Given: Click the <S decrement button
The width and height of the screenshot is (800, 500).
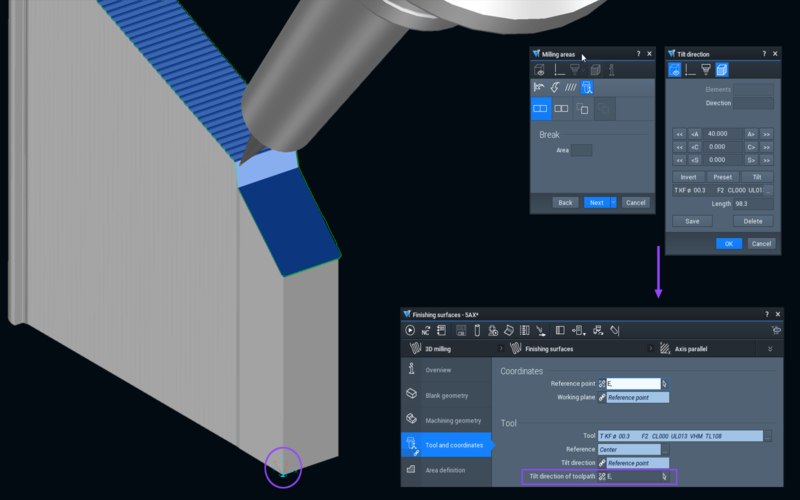Looking at the screenshot, I should (x=695, y=160).
